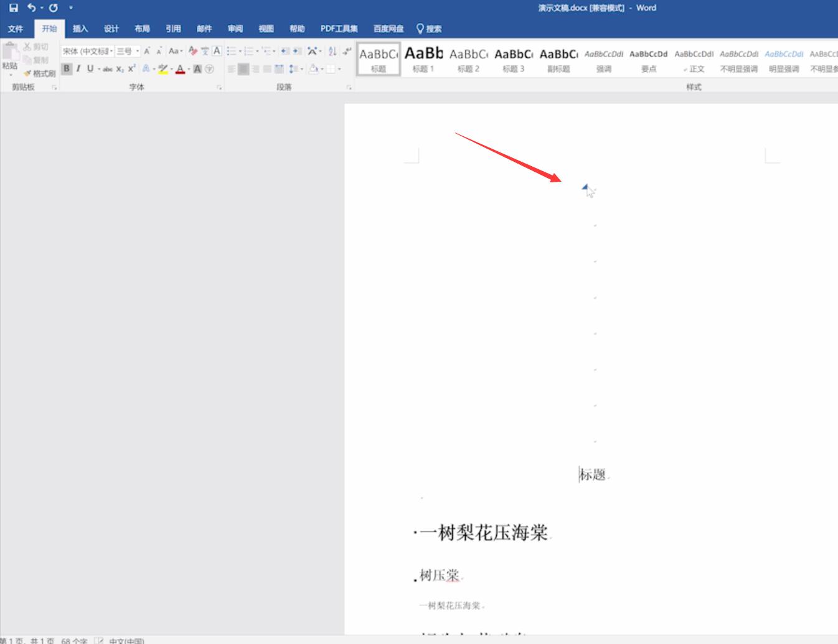Open the Asian layout icon

click(313, 51)
